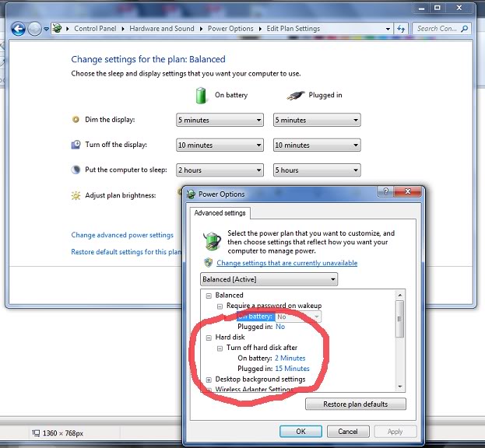Select Edit Plan Settings breadcrumb
The image size is (485, 448).
click(293, 29)
